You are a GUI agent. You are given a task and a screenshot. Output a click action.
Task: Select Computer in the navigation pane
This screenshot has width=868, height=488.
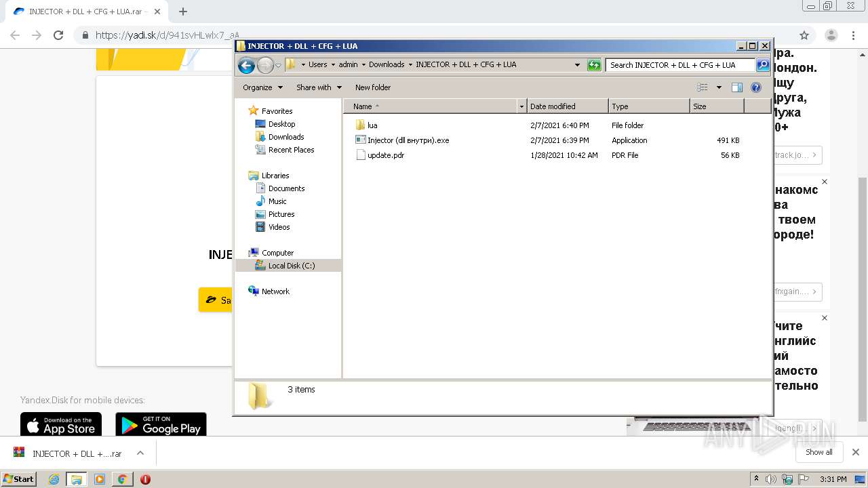pyautogui.click(x=271, y=253)
